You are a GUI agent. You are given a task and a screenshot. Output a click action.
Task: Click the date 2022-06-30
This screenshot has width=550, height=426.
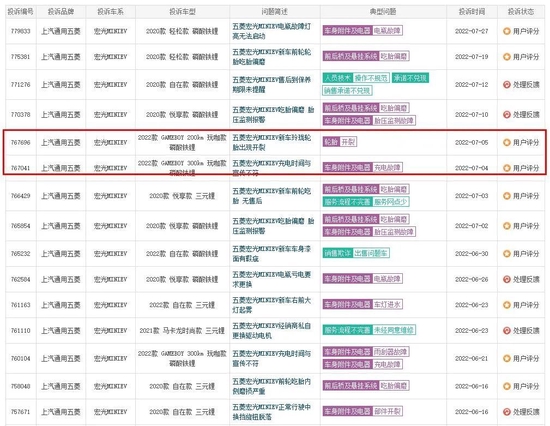coord(472,254)
